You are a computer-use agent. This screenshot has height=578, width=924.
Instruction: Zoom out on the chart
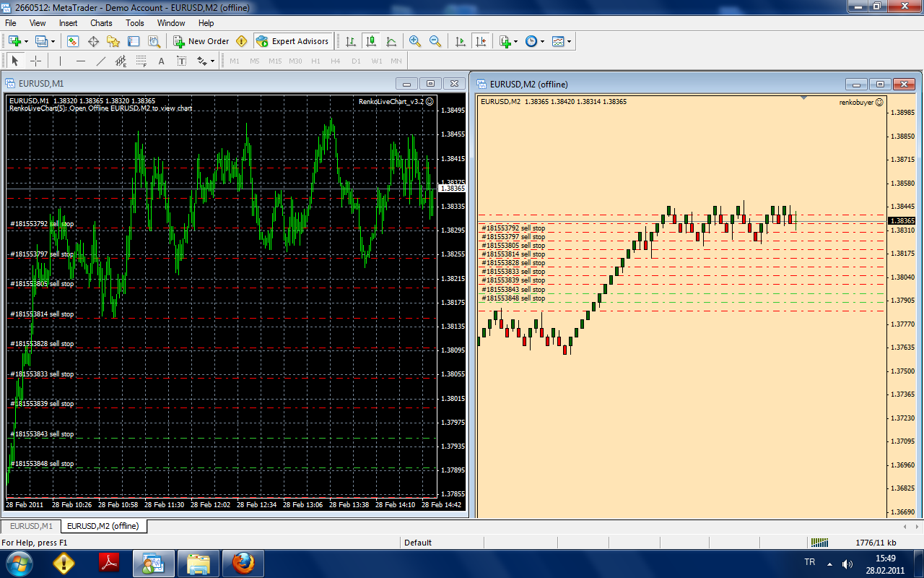pyautogui.click(x=435, y=41)
